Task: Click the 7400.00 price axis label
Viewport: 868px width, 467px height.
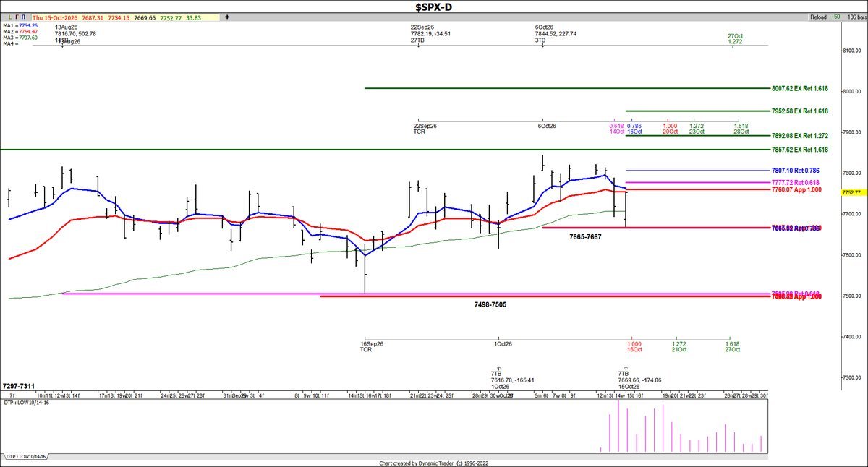Action: pos(852,338)
